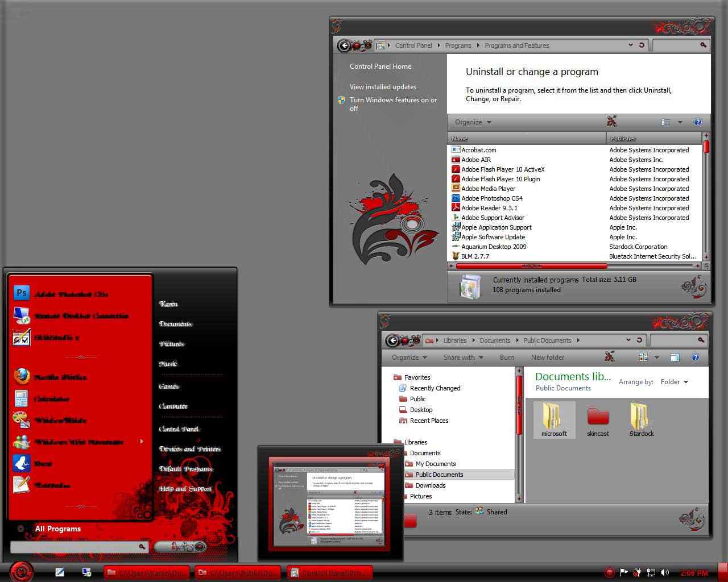This screenshot has height=582, width=728.
Task: Select the microsoft folder
Action: coord(554,420)
